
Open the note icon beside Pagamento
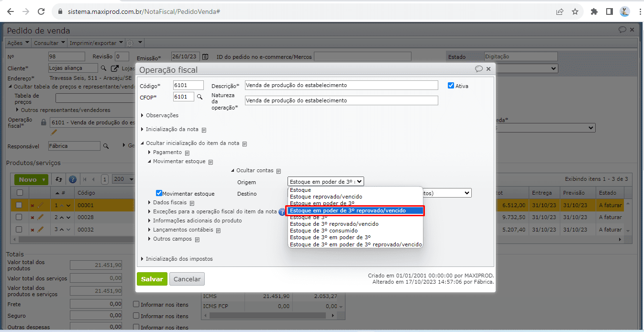pyautogui.click(x=187, y=153)
